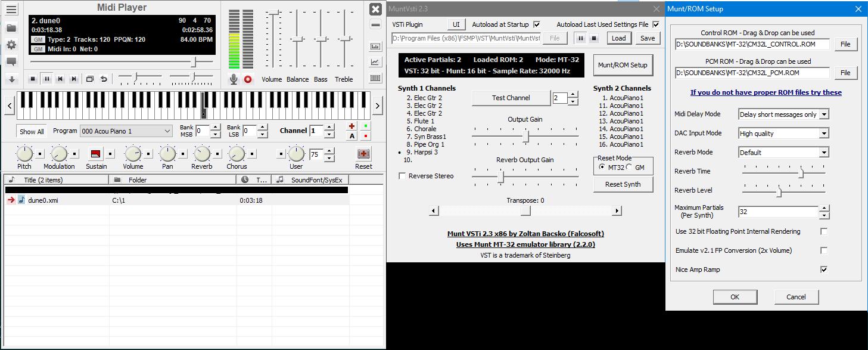The width and height of the screenshot is (868, 350).
Task: Open Midi Player settings gear icon
Action: click(x=11, y=45)
